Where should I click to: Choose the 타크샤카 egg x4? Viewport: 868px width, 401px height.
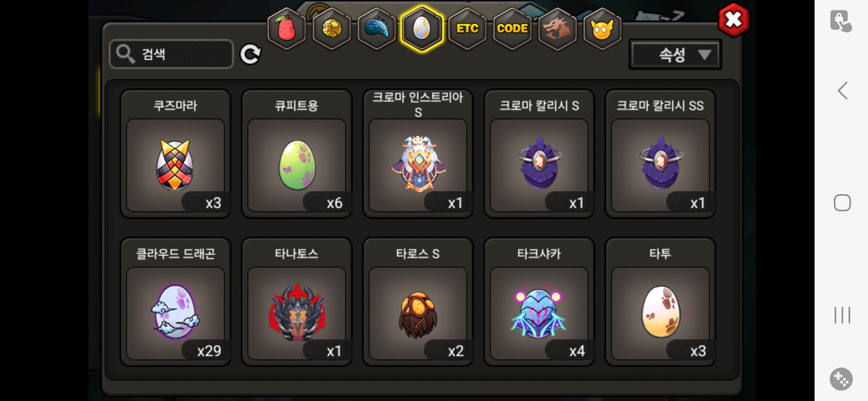(539, 302)
